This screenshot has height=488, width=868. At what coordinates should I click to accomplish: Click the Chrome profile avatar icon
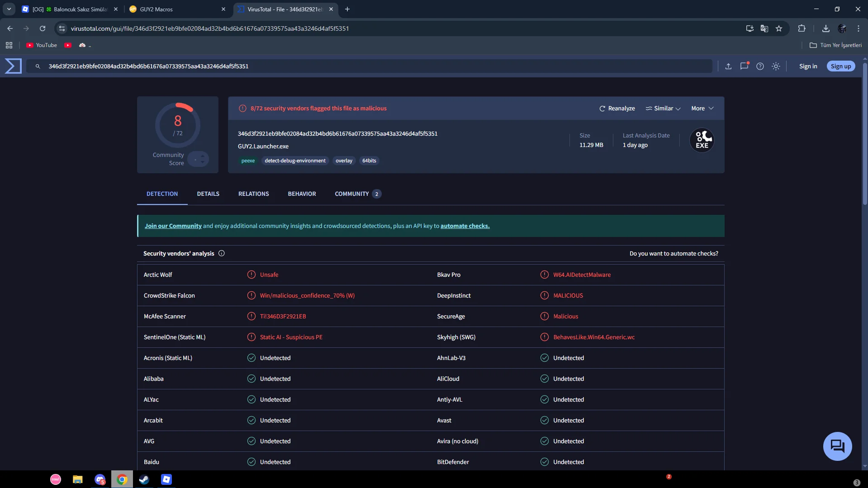click(842, 28)
